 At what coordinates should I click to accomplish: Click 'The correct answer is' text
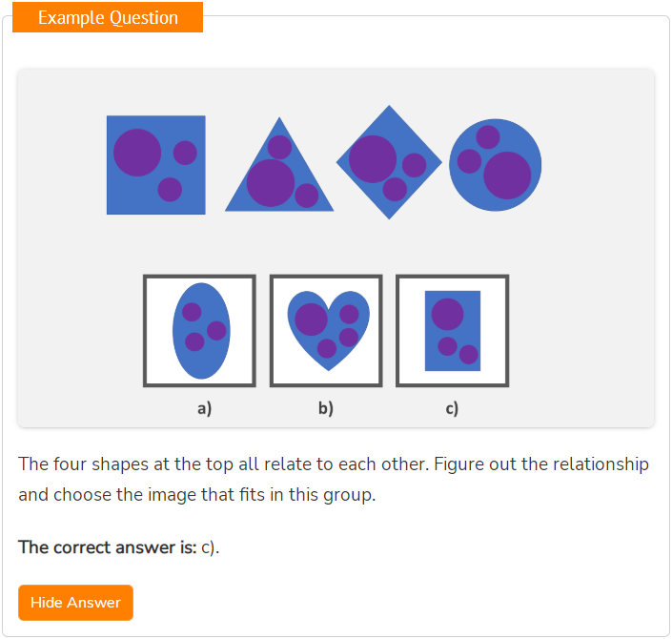point(107,547)
